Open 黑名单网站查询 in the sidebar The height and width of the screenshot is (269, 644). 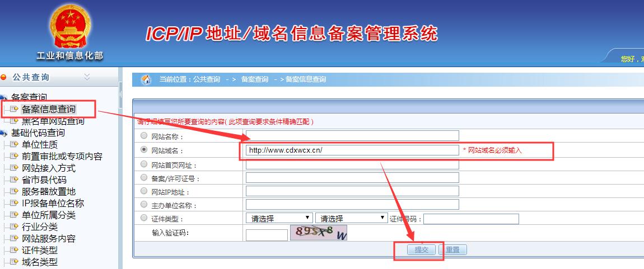(53, 121)
